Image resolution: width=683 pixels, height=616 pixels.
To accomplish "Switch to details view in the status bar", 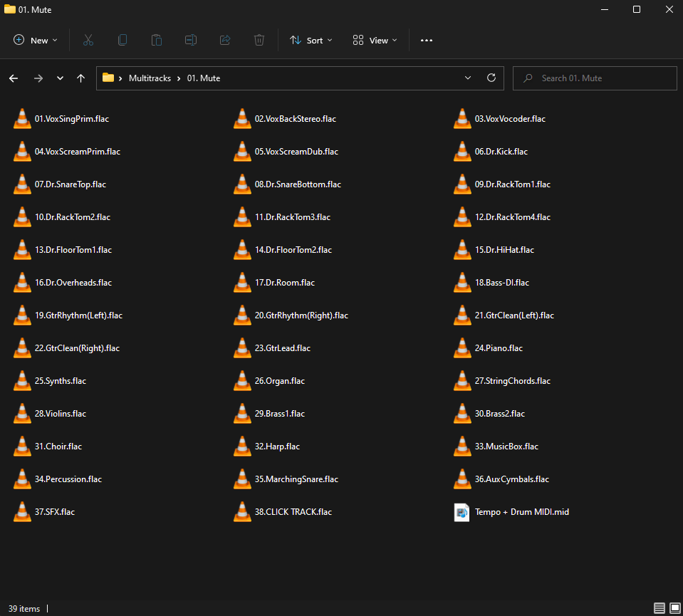I will coord(659,609).
